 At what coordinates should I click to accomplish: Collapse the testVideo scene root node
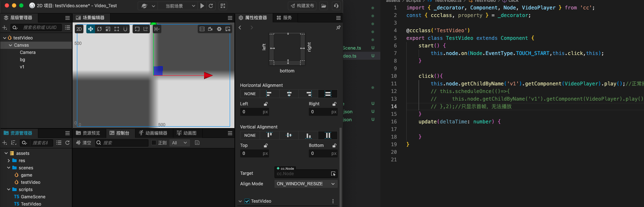[5, 38]
